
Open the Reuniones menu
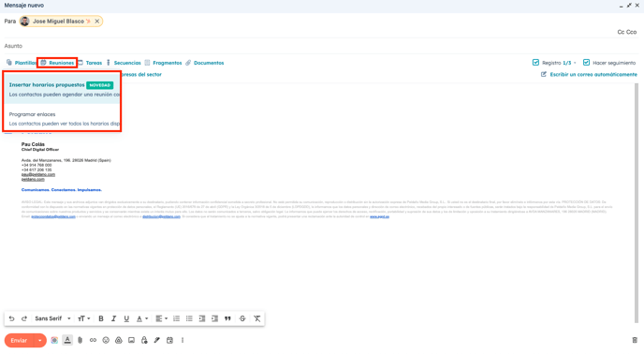[x=57, y=63]
